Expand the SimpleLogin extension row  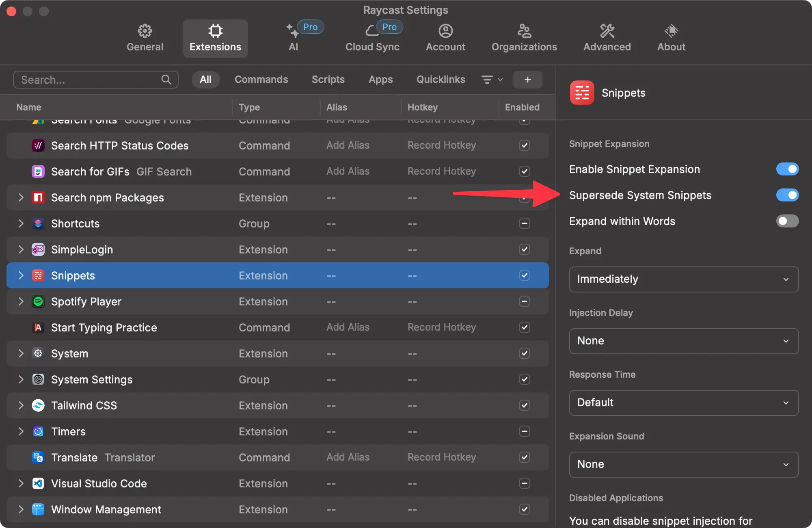tap(21, 249)
